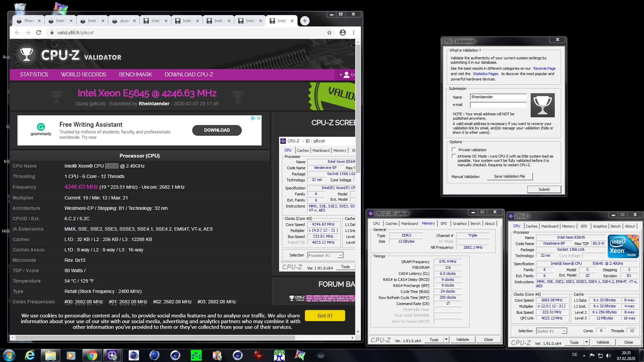Close the Grammarly ad with the X icon

coord(259,118)
